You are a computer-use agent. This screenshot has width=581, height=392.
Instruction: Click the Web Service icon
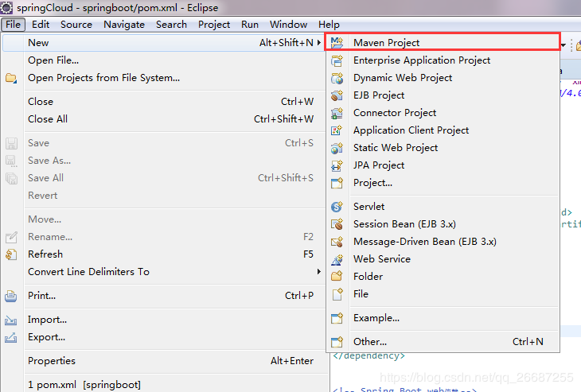tap(337, 259)
